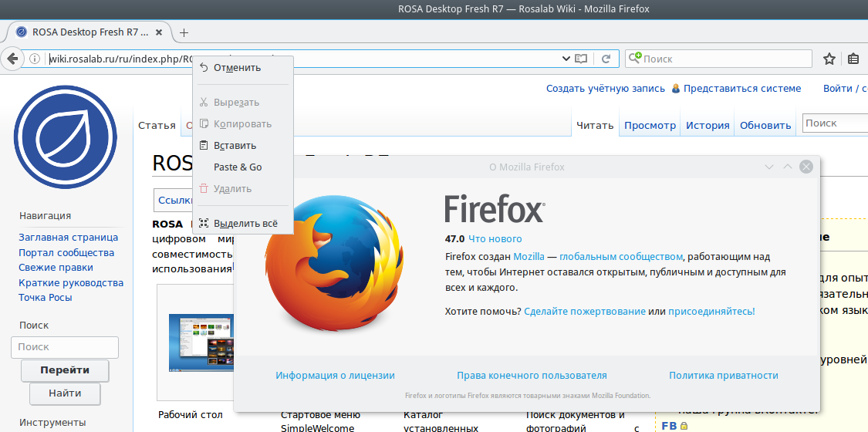Go to Заглавная страница in sidebar
The width and height of the screenshot is (868, 432).
tap(68, 238)
